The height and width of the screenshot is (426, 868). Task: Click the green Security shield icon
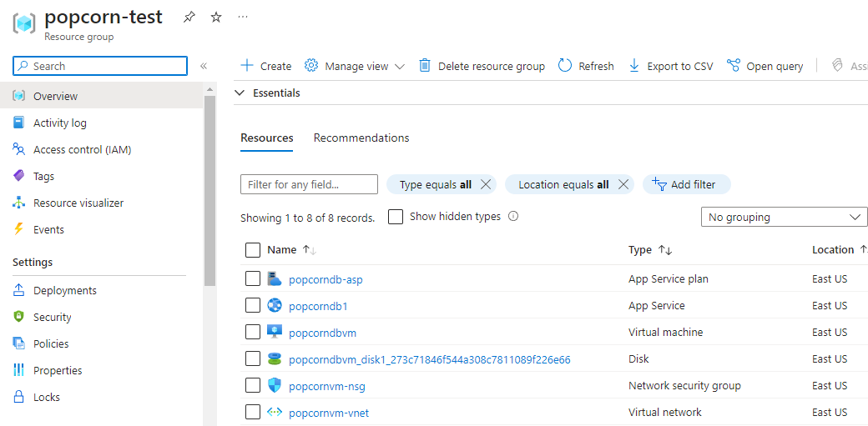[19, 317]
